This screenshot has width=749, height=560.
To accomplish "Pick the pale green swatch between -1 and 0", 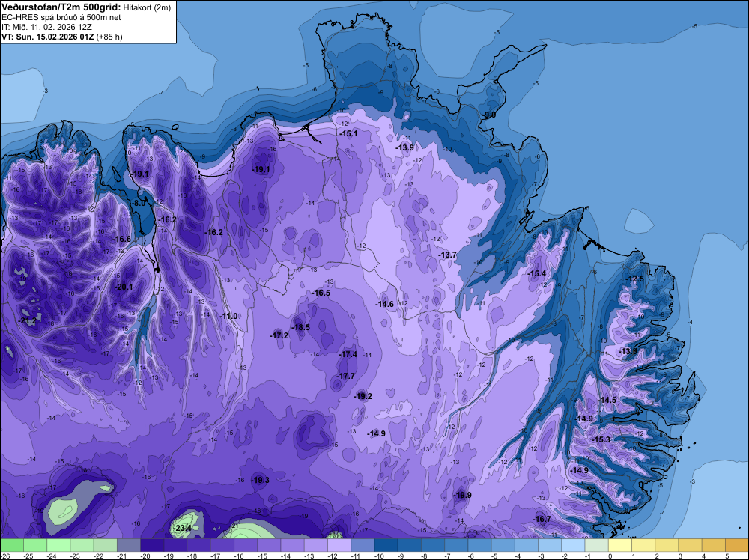I will click(x=597, y=546).
